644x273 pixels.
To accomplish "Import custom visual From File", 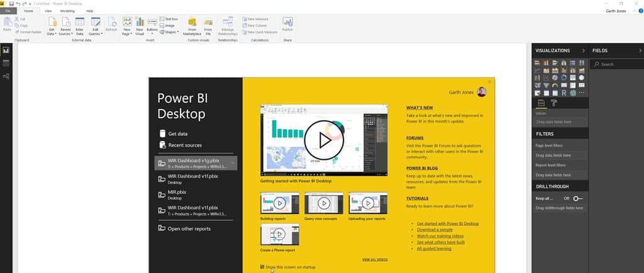I will (208, 26).
